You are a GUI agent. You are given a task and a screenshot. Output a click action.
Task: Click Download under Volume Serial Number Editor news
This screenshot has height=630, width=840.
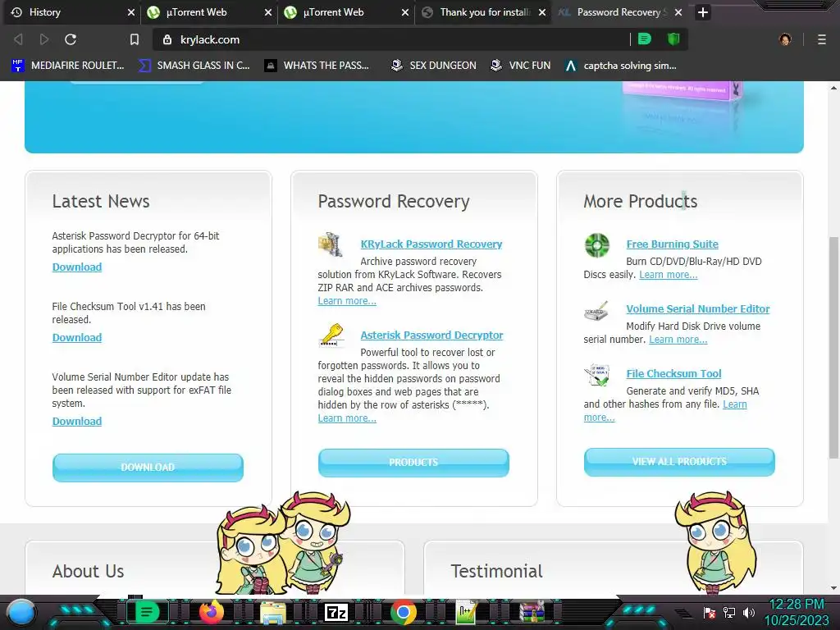click(x=76, y=421)
